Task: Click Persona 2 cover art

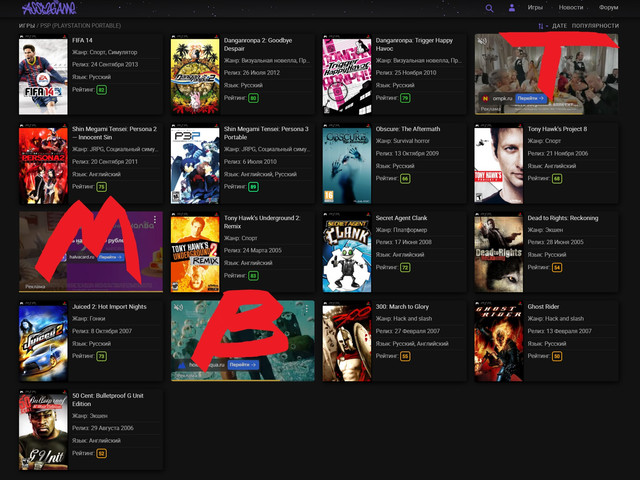Action: [43, 163]
